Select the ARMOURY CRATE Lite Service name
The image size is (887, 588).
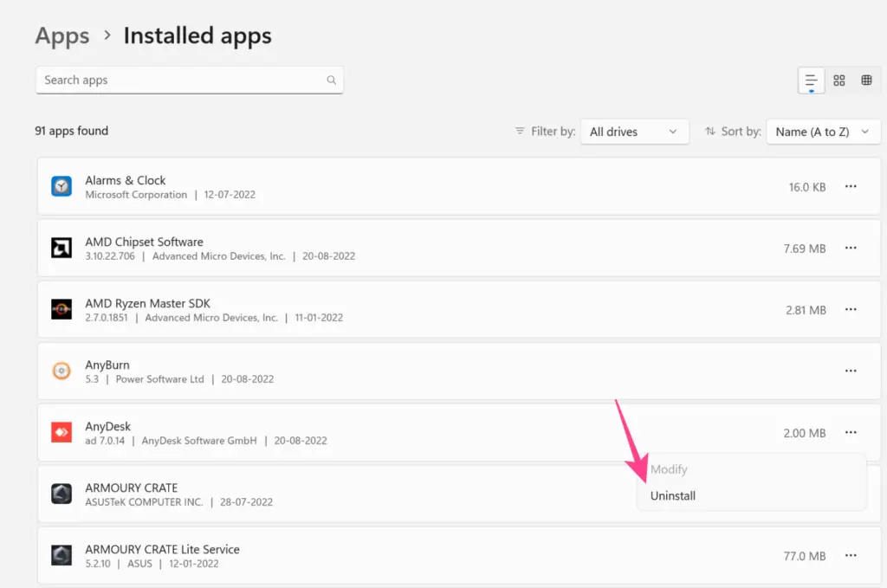coord(162,550)
